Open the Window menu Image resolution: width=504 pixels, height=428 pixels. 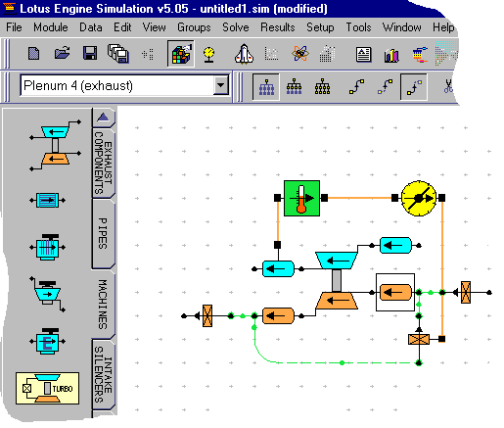[401, 27]
